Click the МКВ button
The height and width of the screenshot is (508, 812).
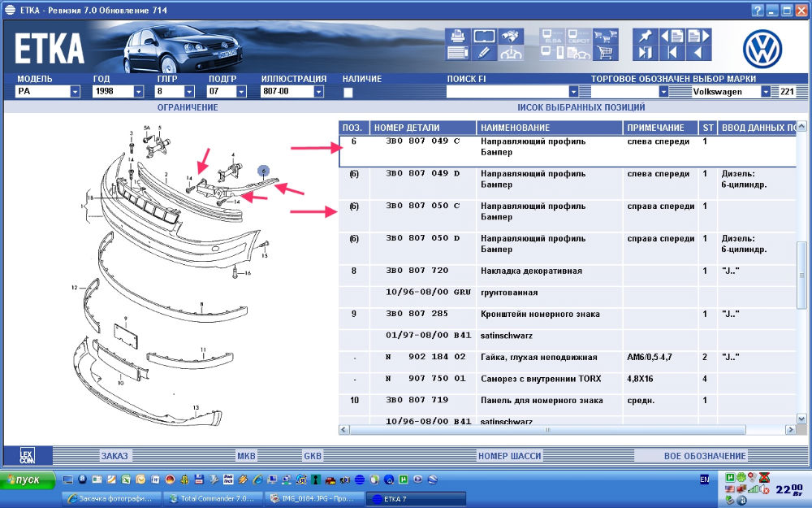[247, 456]
